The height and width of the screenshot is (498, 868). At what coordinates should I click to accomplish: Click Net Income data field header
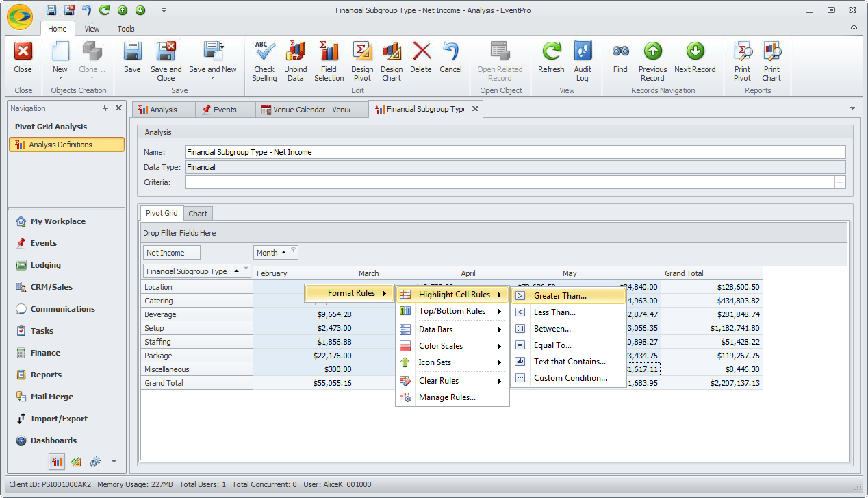[x=172, y=253]
